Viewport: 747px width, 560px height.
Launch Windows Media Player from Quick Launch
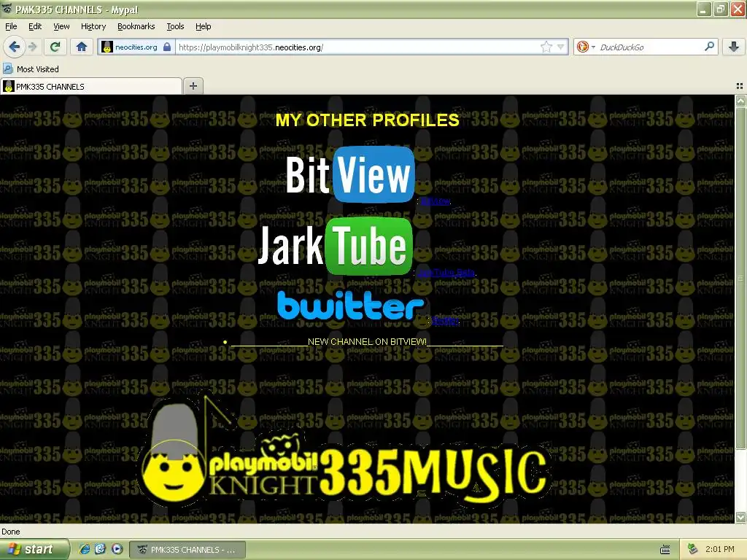117,549
